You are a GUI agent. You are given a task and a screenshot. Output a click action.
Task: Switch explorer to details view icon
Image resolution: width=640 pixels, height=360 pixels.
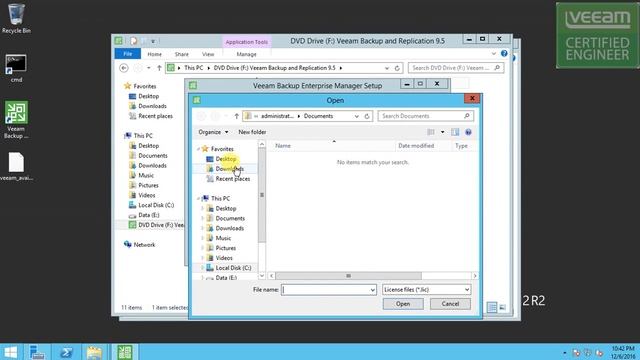tap(492, 307)
